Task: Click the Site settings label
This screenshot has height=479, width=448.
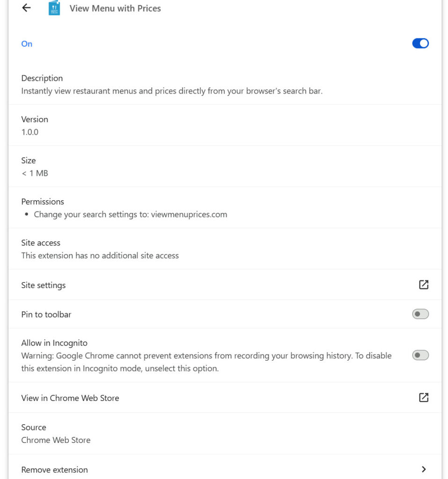Action: pos(44,285)
